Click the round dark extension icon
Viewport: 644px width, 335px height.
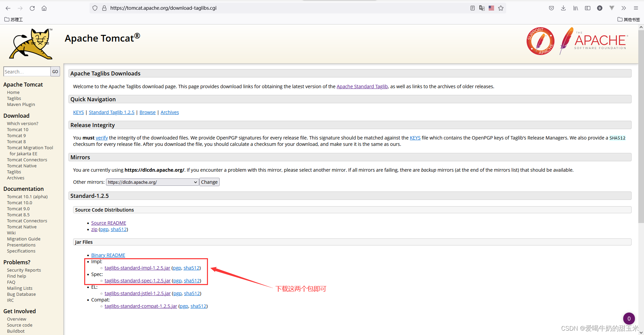pyautogui.click(x=600, y=8)
